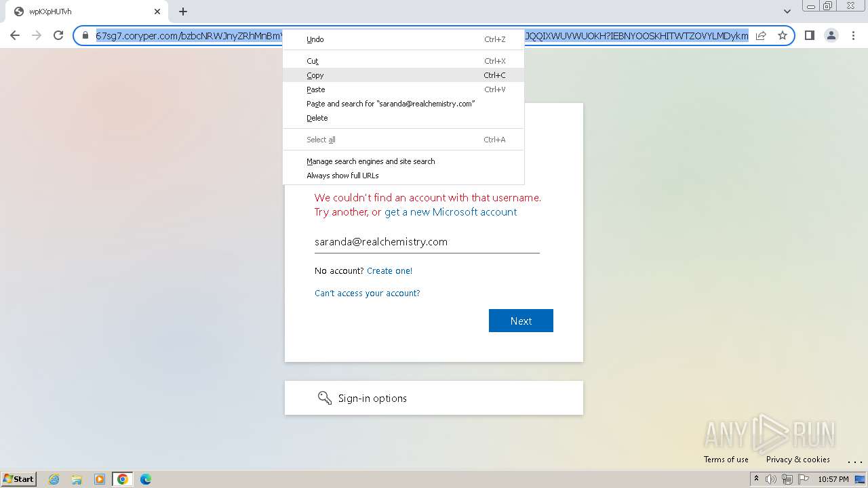Open Microsoft Edge from the taskbar

(x=146, y=479)
